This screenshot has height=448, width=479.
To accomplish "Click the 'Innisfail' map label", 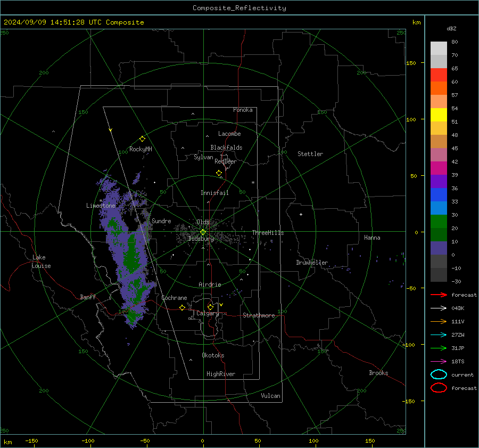I will click(214, 193).
